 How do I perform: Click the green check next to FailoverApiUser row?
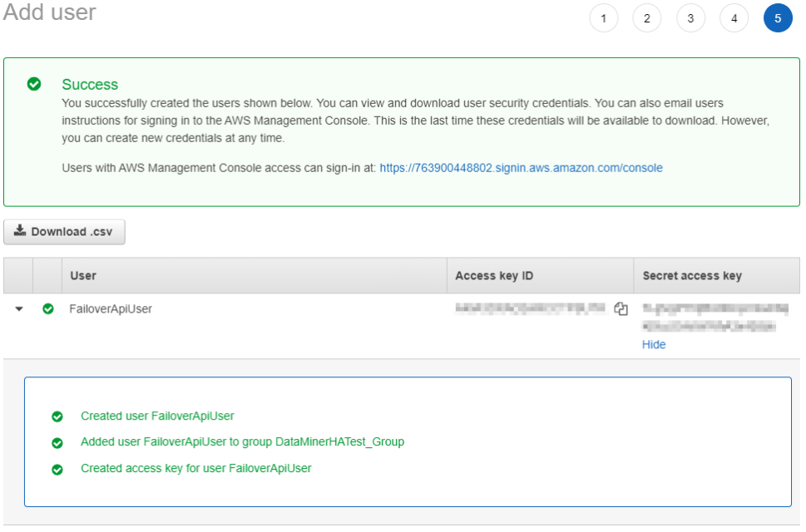[47, 308]
